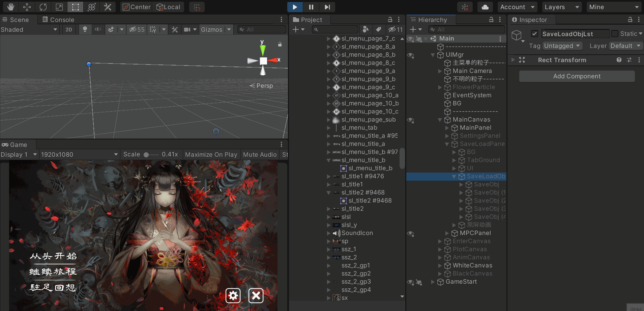The height and width of the screenshot is (311, 644).
Task: Toggle scene effects icon
Action: pos(111,29)
